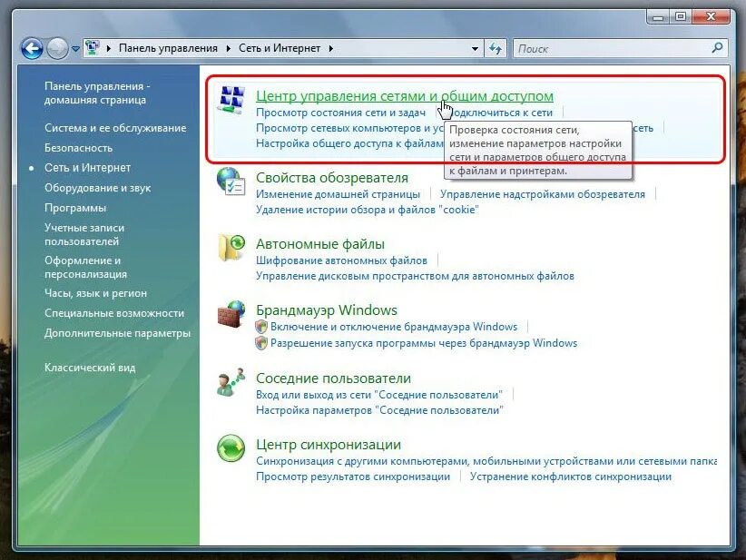Click Просмотр состояния сети и задач
The width and height of the screenshot is (746, 560).
(340, 113)
